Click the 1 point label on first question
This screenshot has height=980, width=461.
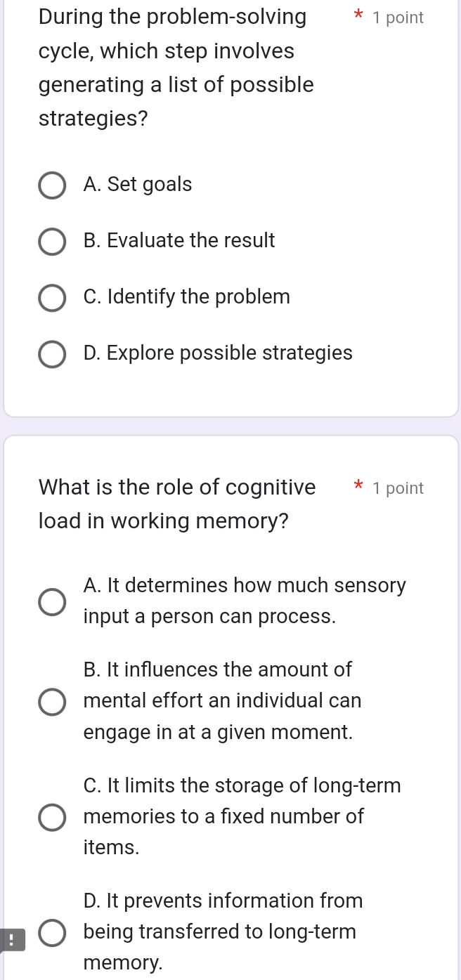[398, 18]
